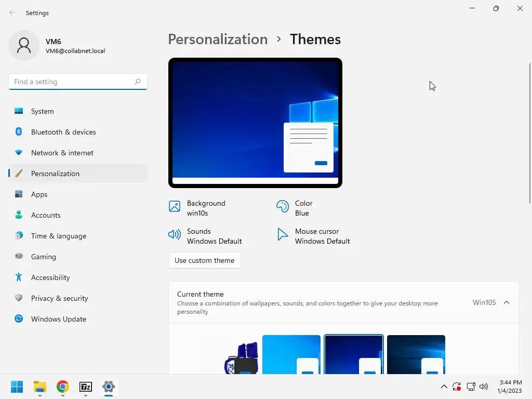
Task: Go to Bluetooth & devices settings
Action: 78,131
